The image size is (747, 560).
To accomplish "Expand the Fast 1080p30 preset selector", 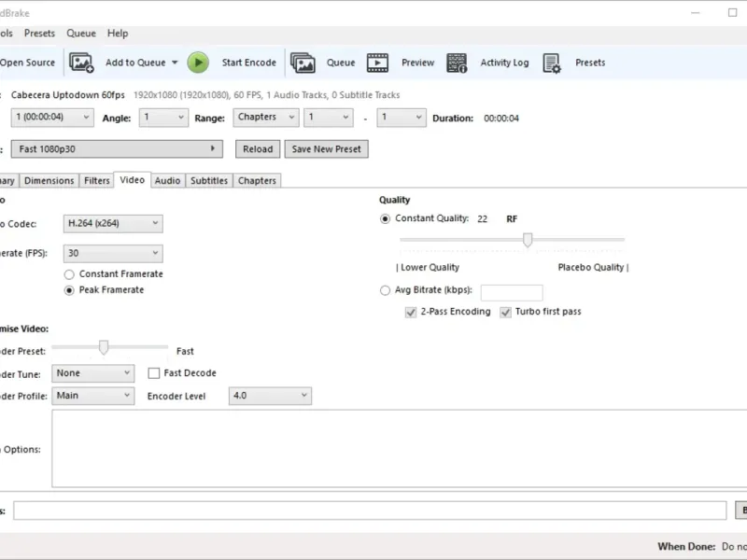I will [x=117, y=149].
